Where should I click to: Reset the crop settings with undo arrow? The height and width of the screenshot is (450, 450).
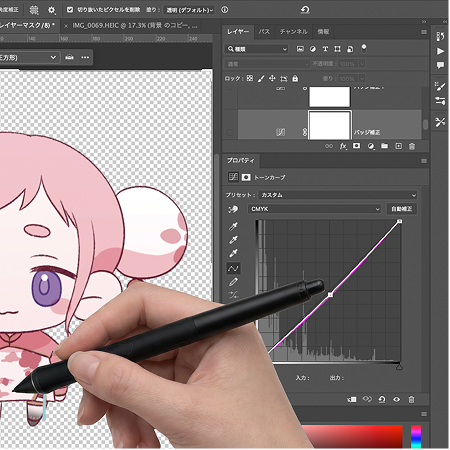click(x=305, y=10)
